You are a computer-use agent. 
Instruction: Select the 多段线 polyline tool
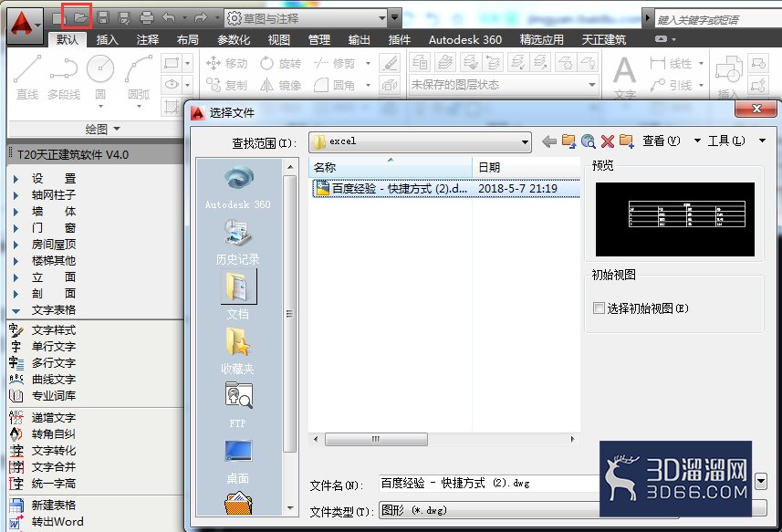[64, 78]
